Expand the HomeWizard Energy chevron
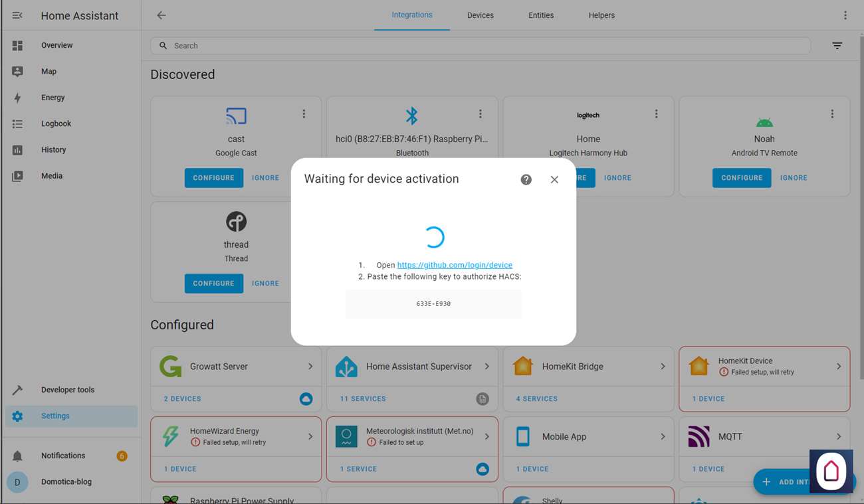864x504 pixels. [x=310, y=436]
